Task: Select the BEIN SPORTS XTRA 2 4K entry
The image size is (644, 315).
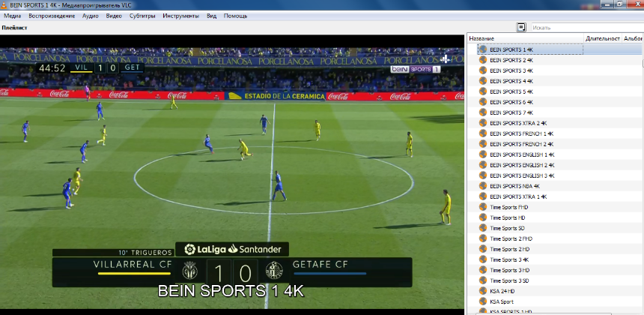Action: 518,123
